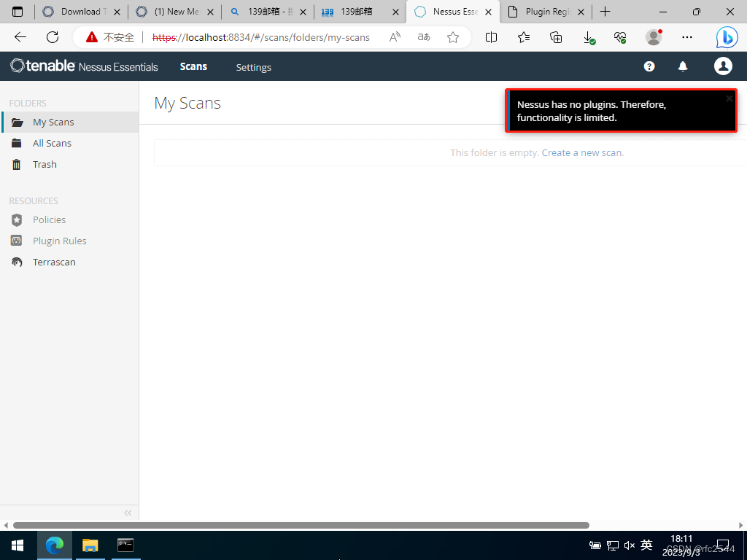Close the Nessus Essentials tab
Image resolution: width=747 pixels, height=560 pixels.
point(488,12)
